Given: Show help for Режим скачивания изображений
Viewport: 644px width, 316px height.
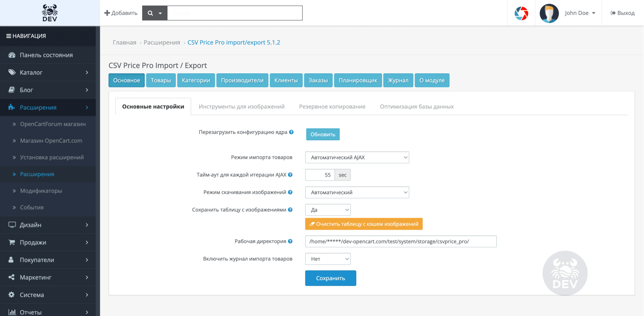Looking at the screenshot, I should click(x=290, y=192).
